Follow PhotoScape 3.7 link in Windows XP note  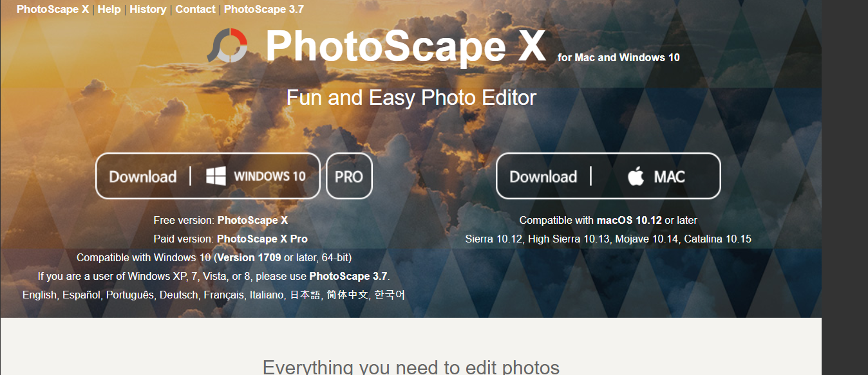[x=348, y=276]
